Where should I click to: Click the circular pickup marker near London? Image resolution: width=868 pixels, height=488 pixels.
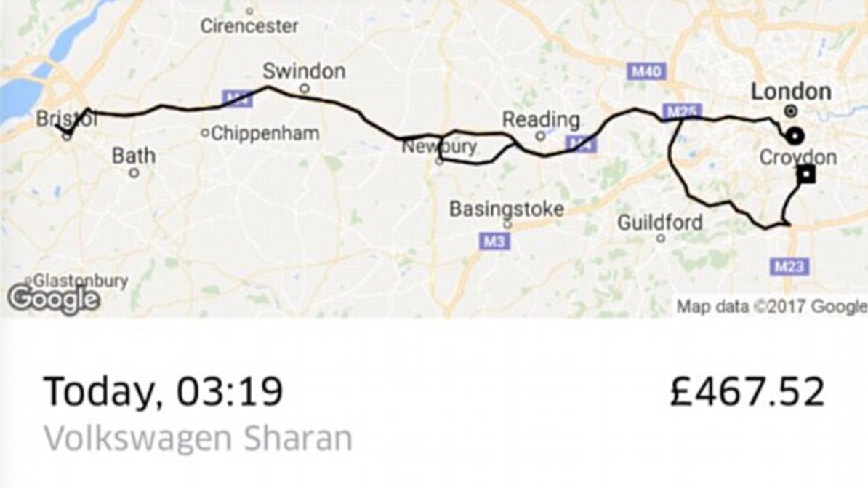(x=796, y=136)
